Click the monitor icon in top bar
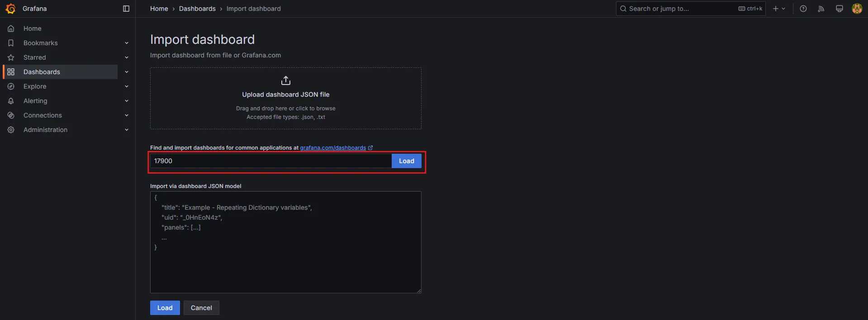This screenshot has height=320, width=868. coord(840,9)
